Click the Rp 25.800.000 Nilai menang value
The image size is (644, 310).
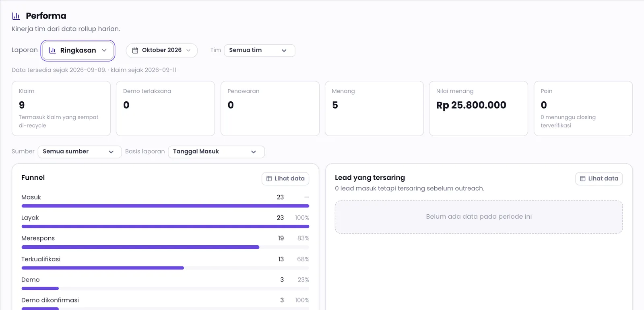pos(471,105)
